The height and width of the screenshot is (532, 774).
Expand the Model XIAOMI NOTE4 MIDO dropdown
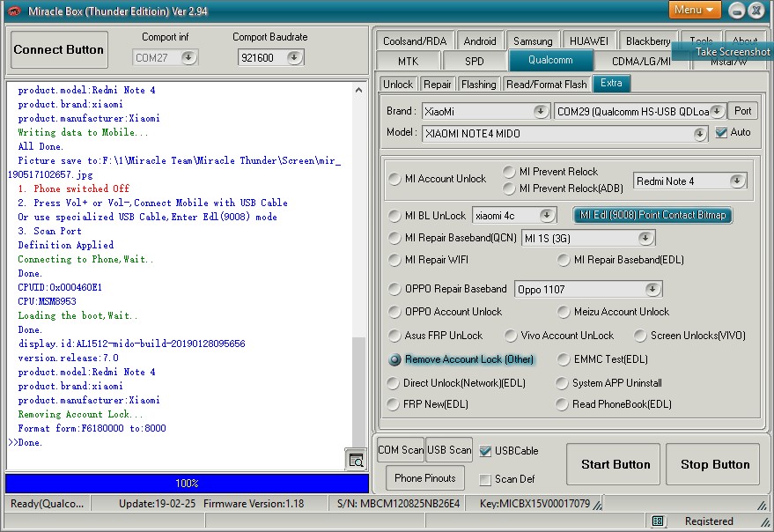[x=699, y=133]
